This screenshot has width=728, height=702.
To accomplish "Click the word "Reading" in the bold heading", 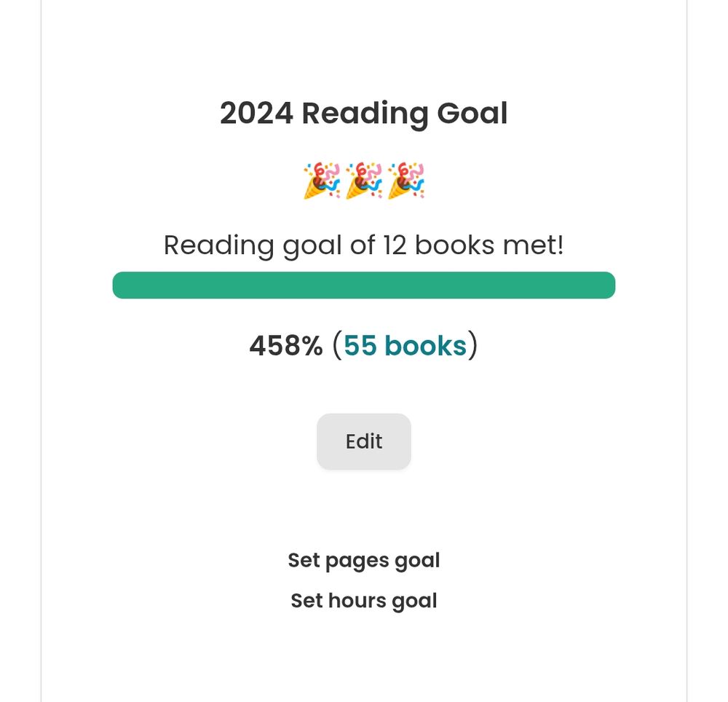I will [x=365, y=114].
